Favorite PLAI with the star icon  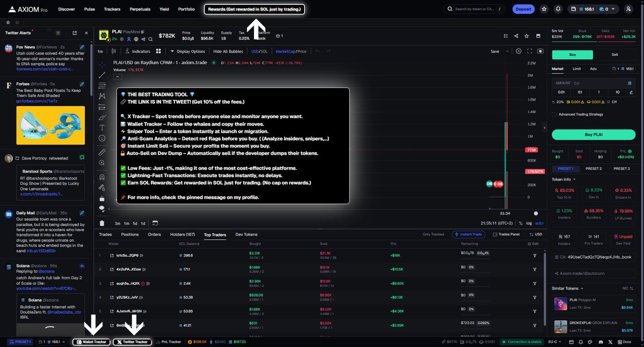(526, 36)
